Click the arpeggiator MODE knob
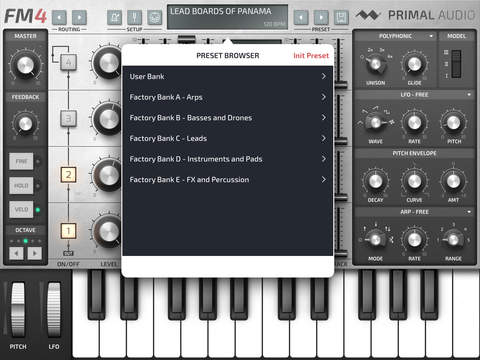The height and width of the screenshot is (360, 480). point(375,240)
